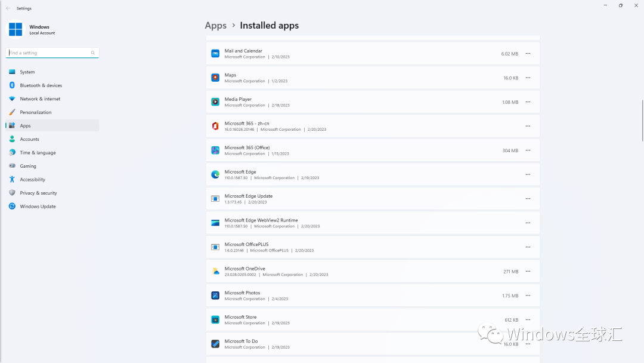The height and width of the screenshot is (363, 644).
Task: Open Bluetooth & devices settings
Action: tap(52, 85)
